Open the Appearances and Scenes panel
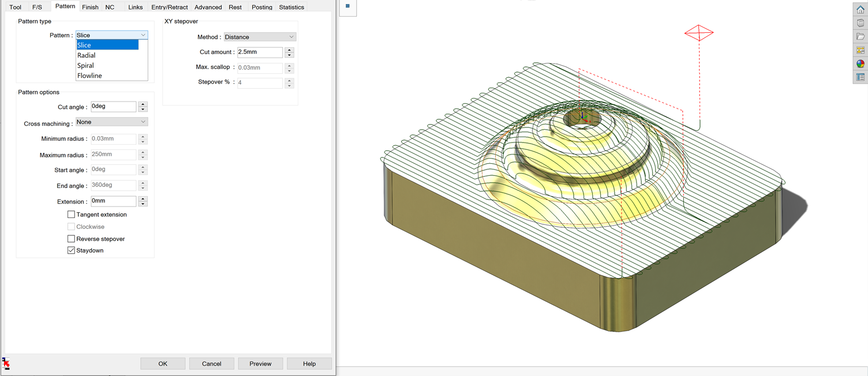Viewport: 868px width, 376px height. pos(860,63)
